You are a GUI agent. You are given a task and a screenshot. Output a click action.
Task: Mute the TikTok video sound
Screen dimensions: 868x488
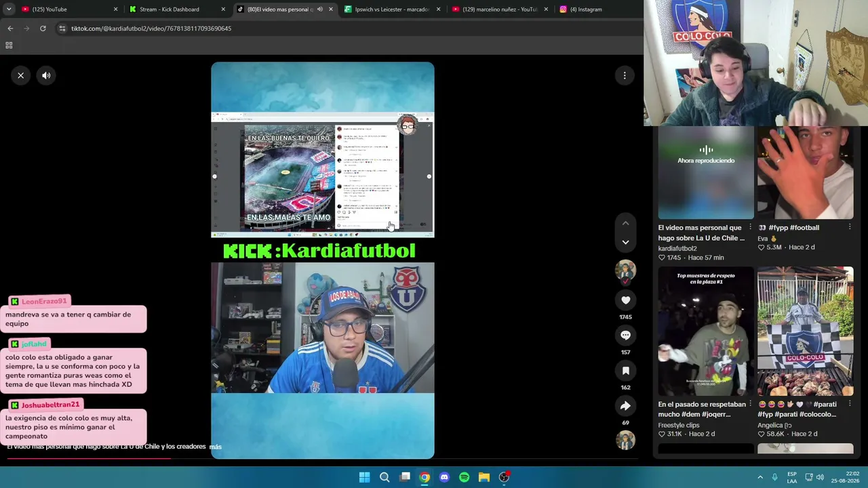pos(46,75)
